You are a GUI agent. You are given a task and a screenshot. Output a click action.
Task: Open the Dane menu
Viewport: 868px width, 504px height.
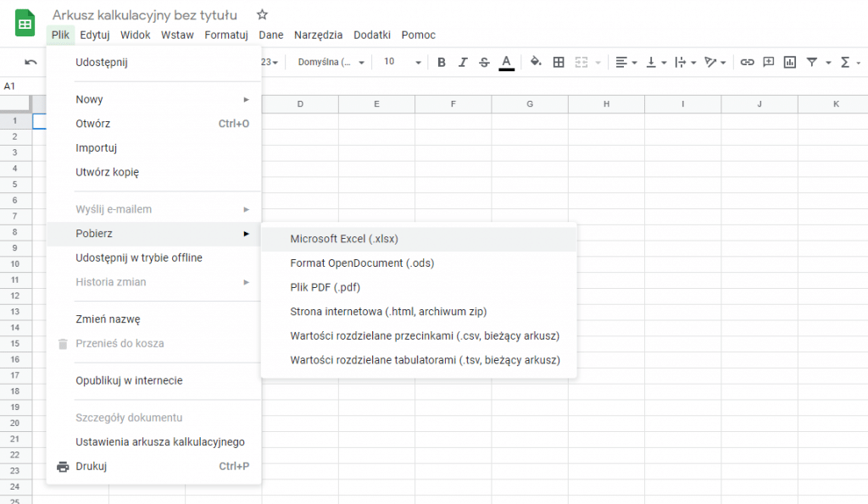270,35
